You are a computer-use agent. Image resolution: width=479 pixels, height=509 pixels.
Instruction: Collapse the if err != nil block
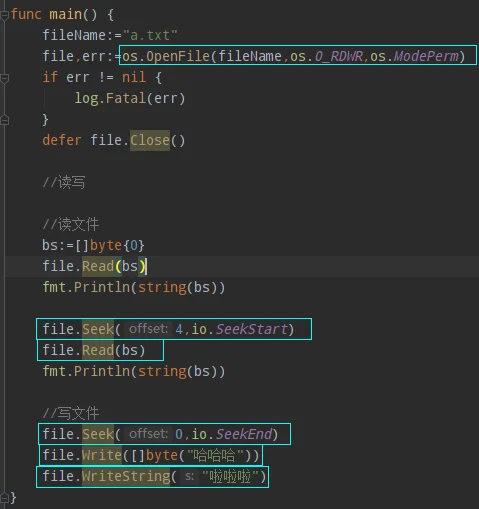4,79
